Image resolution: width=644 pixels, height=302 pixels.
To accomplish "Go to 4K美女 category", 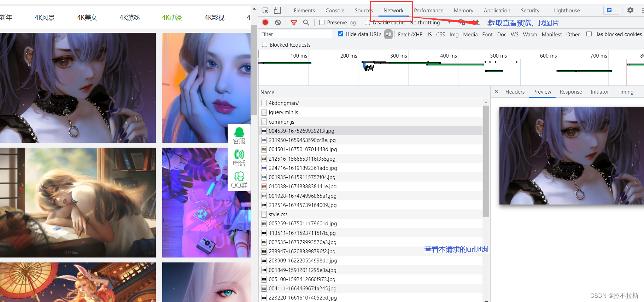I will (87, 17).
